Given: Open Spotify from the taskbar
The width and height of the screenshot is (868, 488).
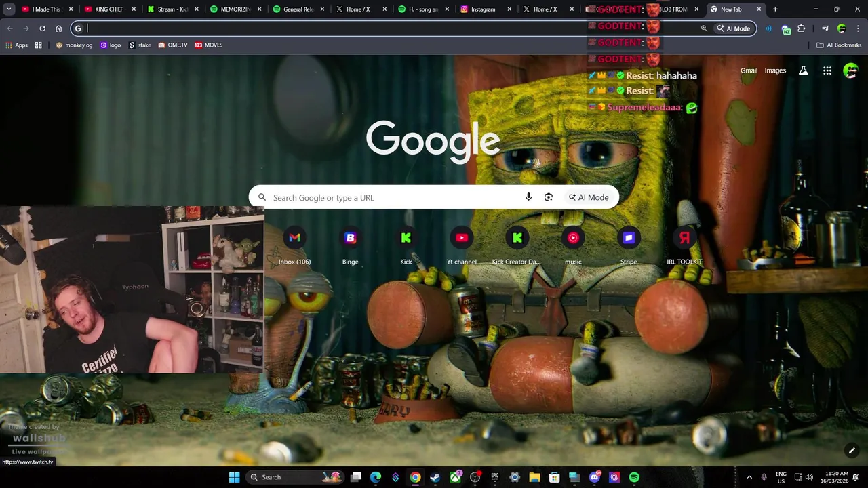Looking at the screenshot, I should [x=634, y=477].
